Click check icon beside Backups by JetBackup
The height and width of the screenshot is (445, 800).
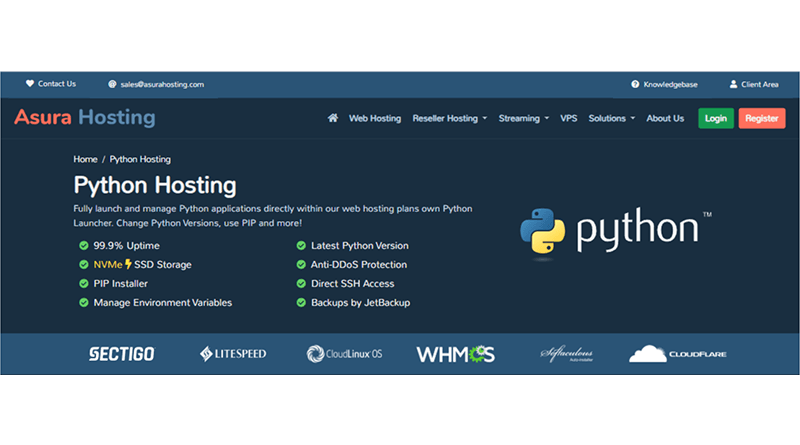[301, 303]
